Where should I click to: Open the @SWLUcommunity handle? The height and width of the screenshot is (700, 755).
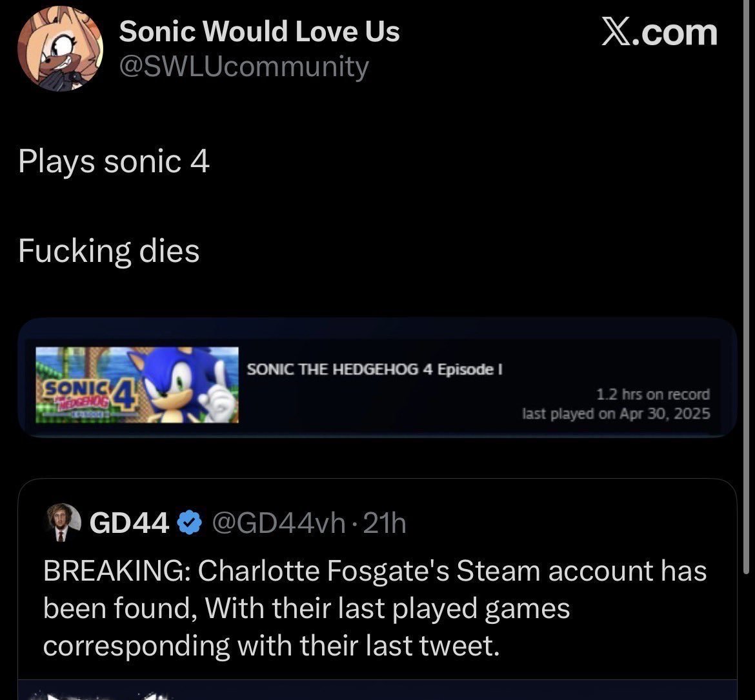point(244,66)
